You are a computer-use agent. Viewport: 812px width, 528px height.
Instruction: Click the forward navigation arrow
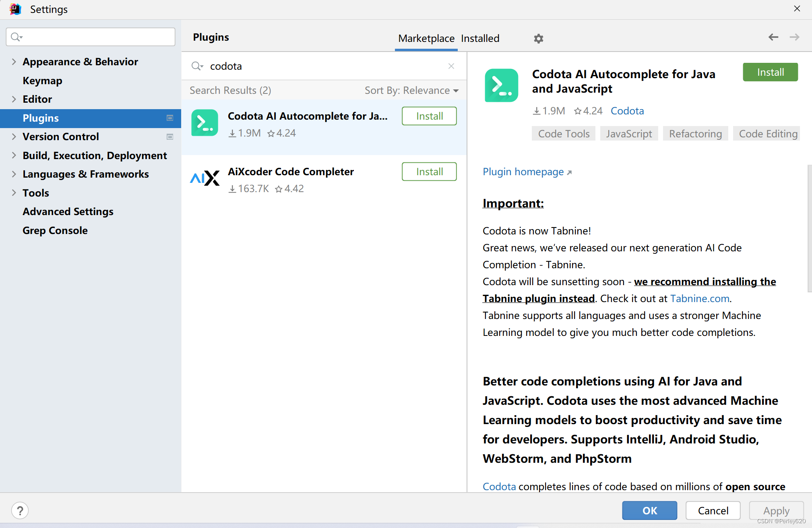[794, 37]
